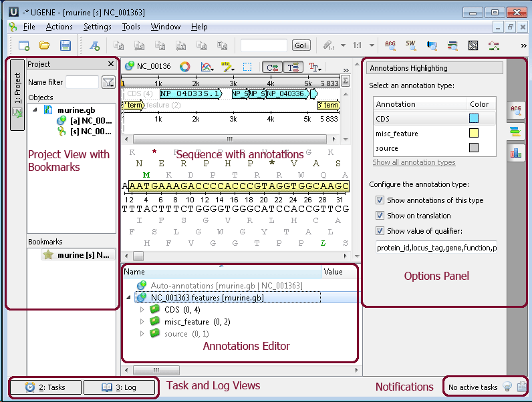Close the Project panel with X
532x402 pixels.
coord(110,63)
